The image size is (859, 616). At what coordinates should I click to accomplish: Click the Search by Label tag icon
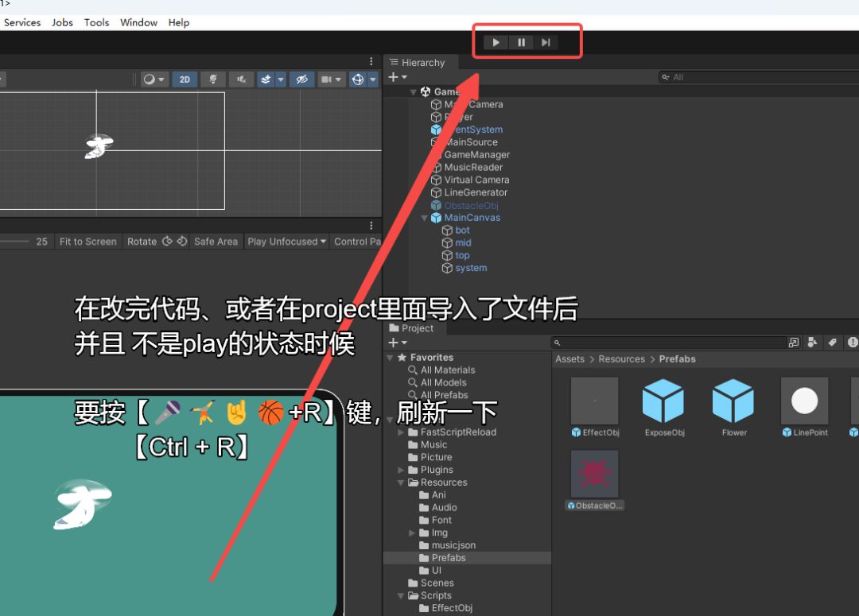click(x=832, y=343)
